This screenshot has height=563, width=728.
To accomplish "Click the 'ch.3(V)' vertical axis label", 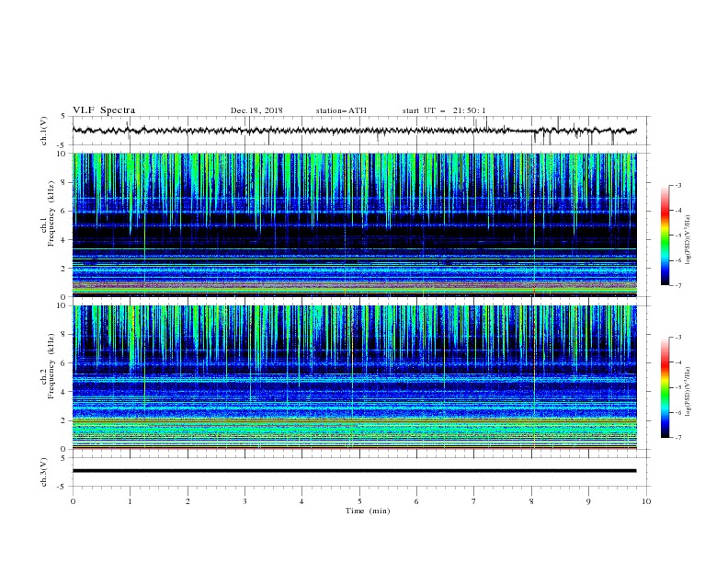I will tap(44, 472).
